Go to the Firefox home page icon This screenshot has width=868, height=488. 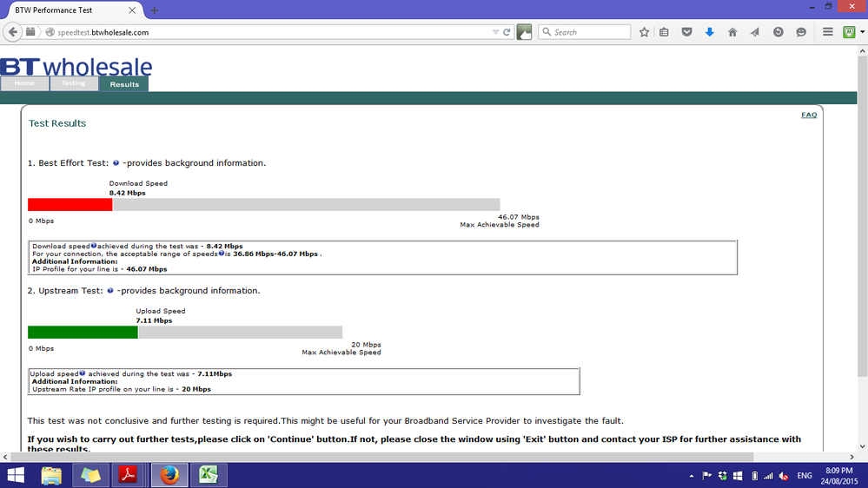(x=732, y=32)
